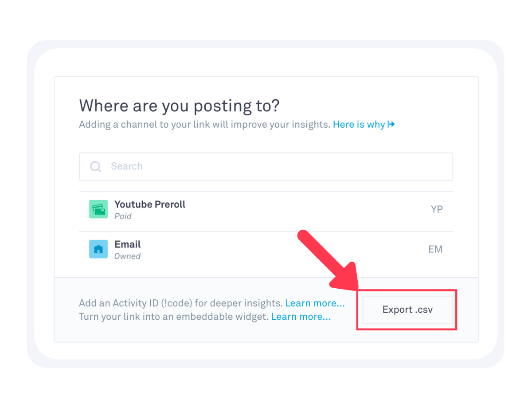Click the blue Email channel house icon
Screen dimensions: 532x408
98,249
